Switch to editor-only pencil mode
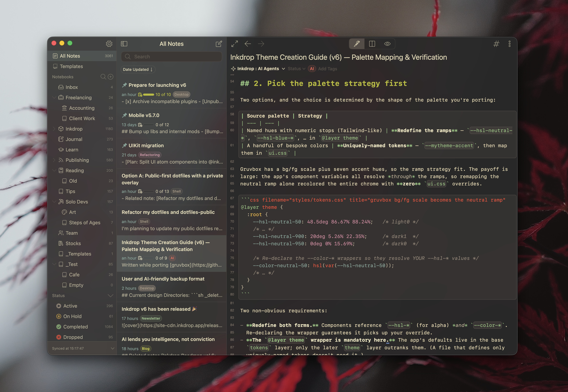 tap(357, 44)
